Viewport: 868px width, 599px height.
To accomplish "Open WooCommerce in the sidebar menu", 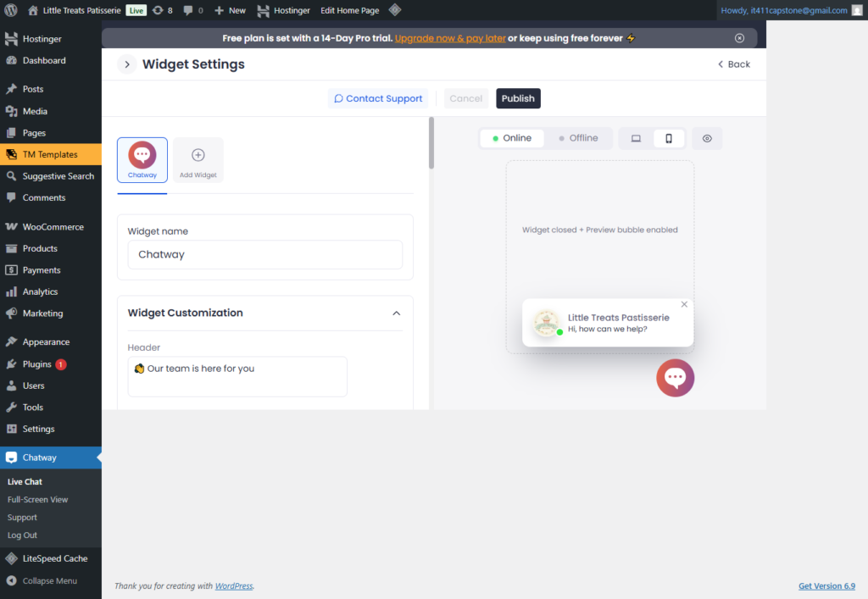I will click(x=53, y=227).
